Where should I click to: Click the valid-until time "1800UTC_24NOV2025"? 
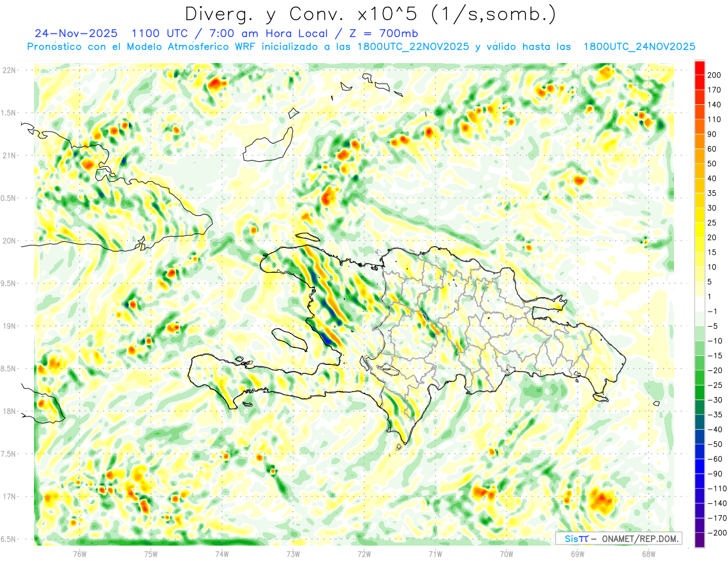coord(639,47)
